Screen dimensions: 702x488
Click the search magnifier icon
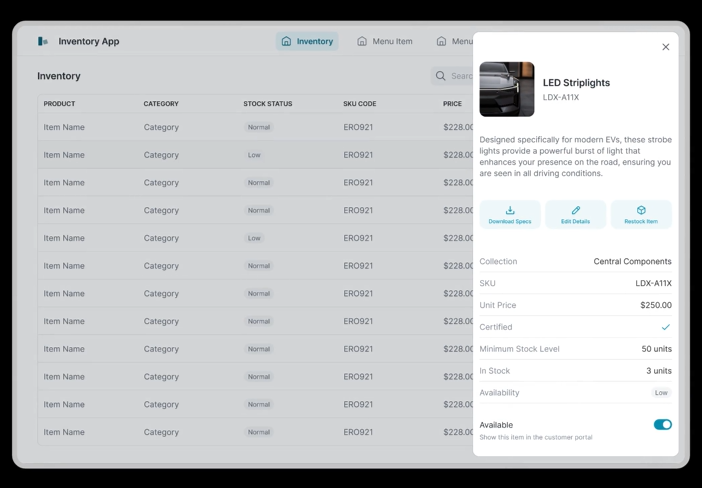[440, 76]
